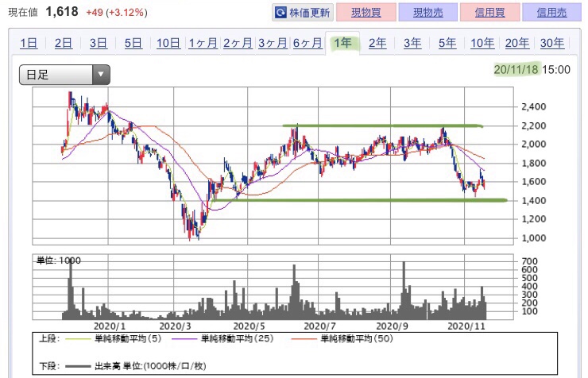Click the 2020/9 date axis label
The height and width of the screenshot is (378, 588).
tap(392, 326)
